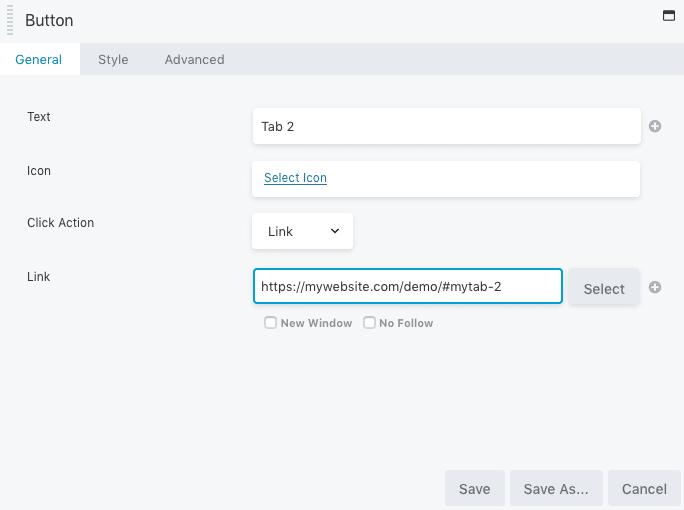Save the button settings
The image size is (684, 510).
pyautogui.click(x=475, y=489)
